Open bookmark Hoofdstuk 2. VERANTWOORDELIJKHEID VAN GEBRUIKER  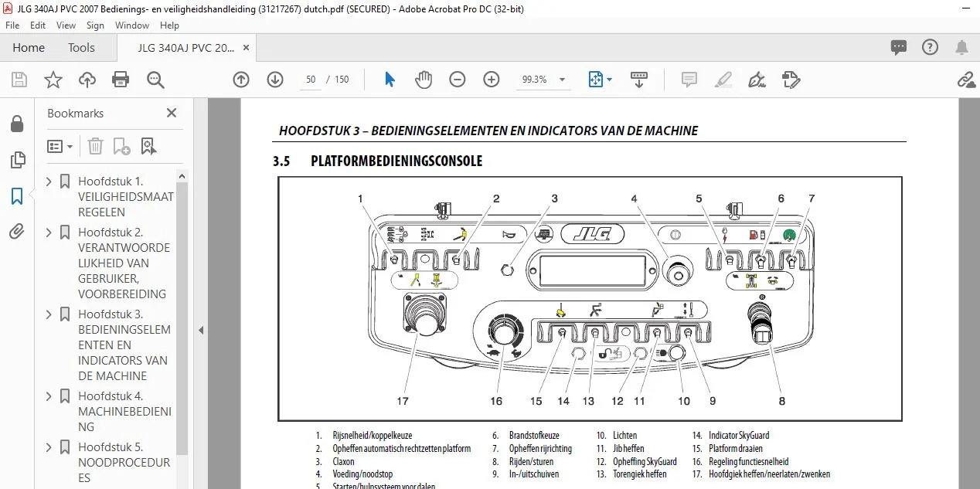coord(124,263)
